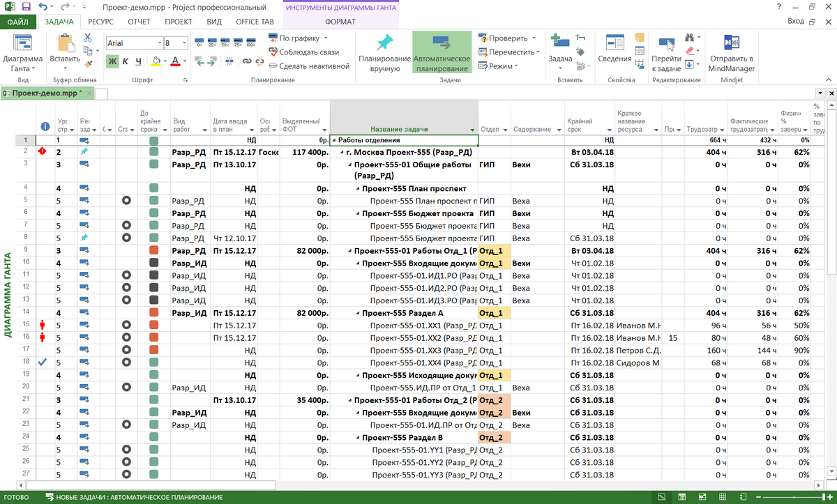Open the ФАЙЛ tab
Screen dimensions: 837x504
(x=18, y=22)
